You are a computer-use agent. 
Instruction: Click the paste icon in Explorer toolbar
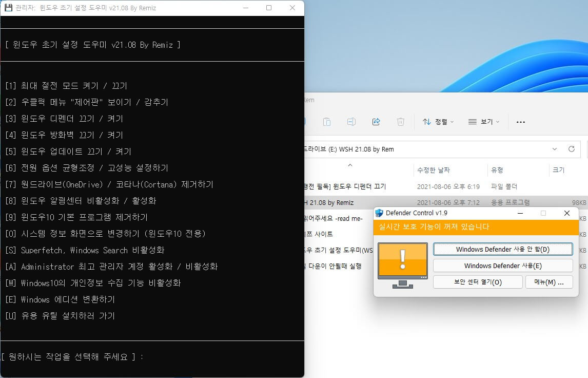point(327,122)
